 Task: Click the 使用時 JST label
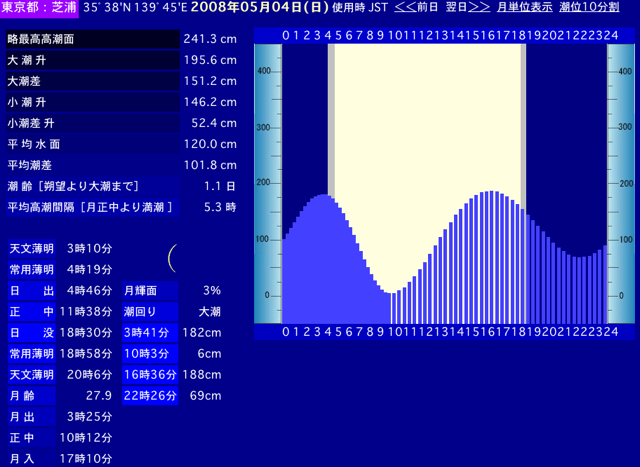tap(360, 7)
